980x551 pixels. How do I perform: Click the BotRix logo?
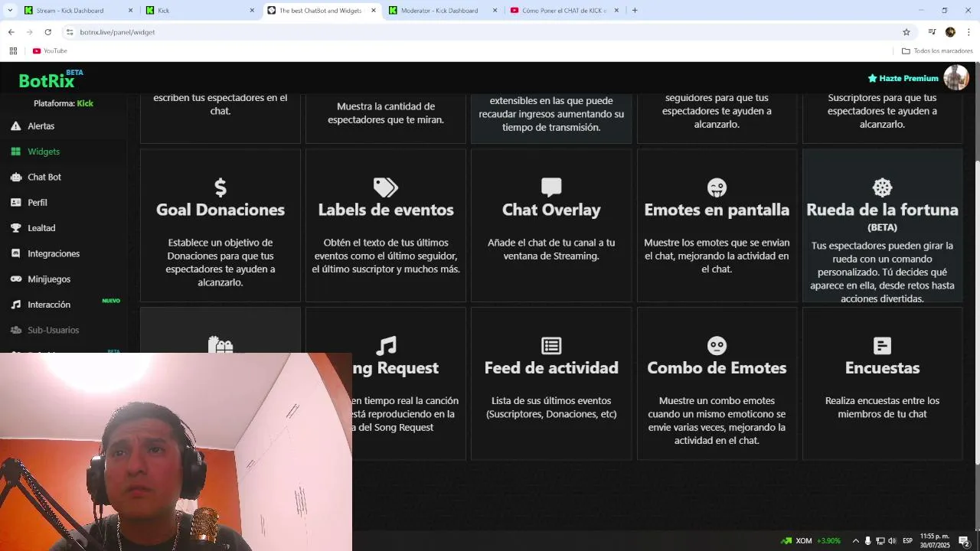coord(51,80)
